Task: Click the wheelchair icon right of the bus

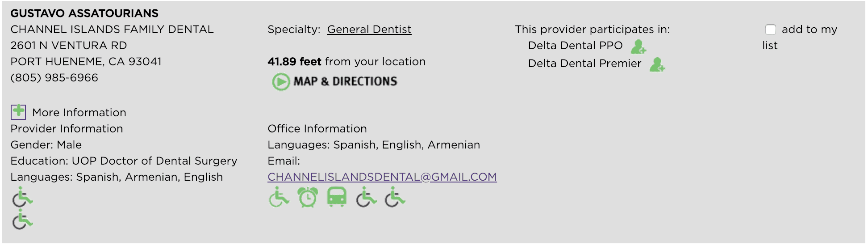Action: (366, 197)
